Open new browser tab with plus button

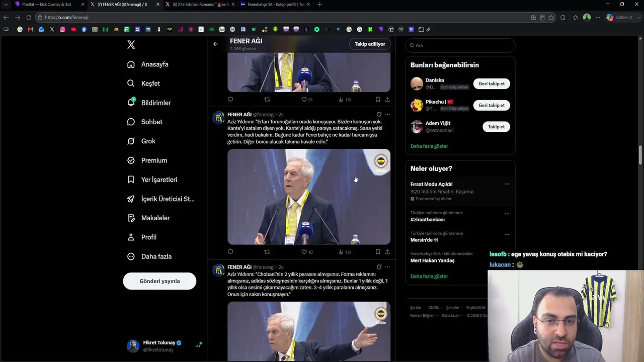[x=319, y=5]
